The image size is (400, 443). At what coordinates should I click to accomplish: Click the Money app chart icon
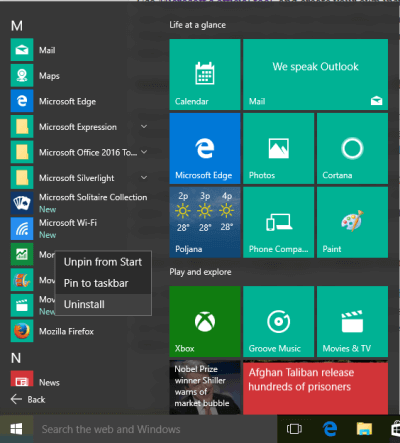click(22, 254)
